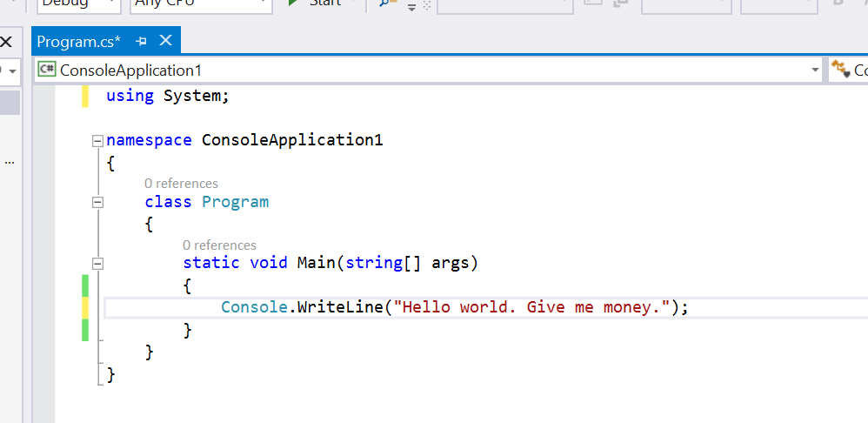This screenshot has height=423, width=868.
Task: Open the ConsoleApplication1 project navigation dropdown
Action: click(815, 70)
